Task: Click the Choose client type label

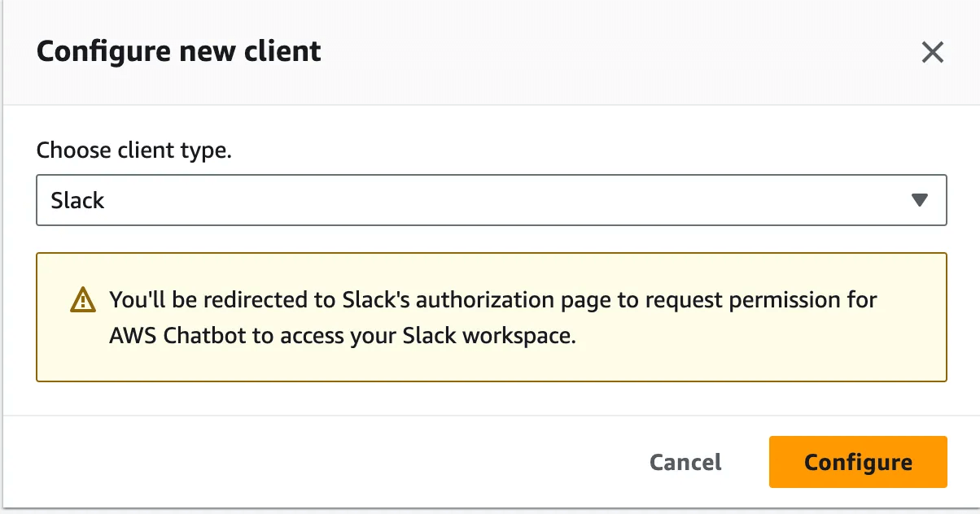Action: pos(134,150)
